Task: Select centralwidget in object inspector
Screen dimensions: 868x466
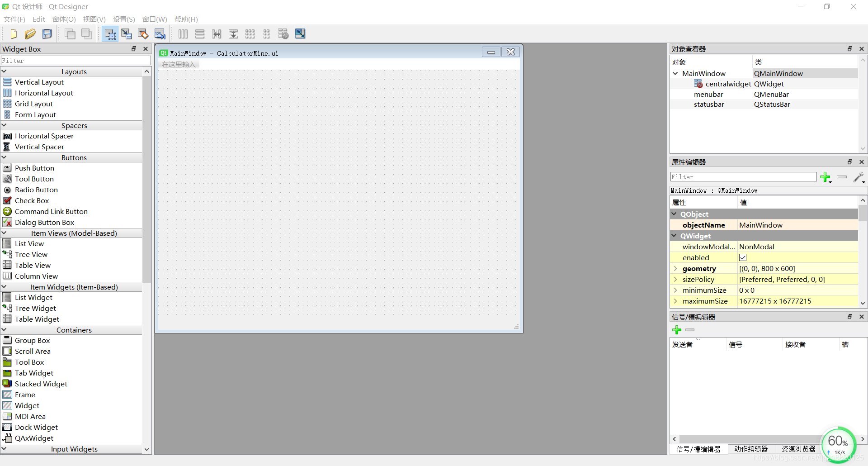Action: 728,84
